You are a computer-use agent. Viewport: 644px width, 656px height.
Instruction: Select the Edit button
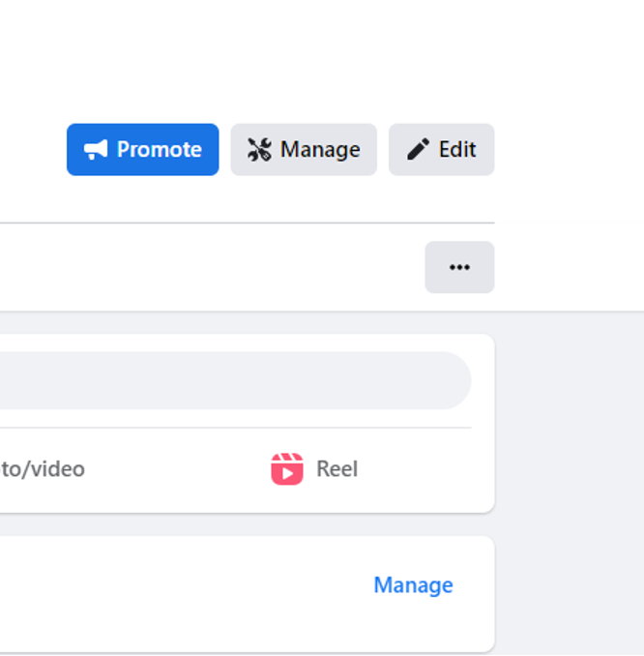click(442, 150)
